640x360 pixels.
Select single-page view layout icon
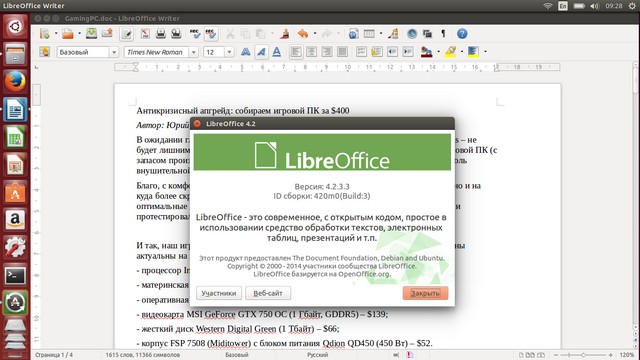[521, 355]
